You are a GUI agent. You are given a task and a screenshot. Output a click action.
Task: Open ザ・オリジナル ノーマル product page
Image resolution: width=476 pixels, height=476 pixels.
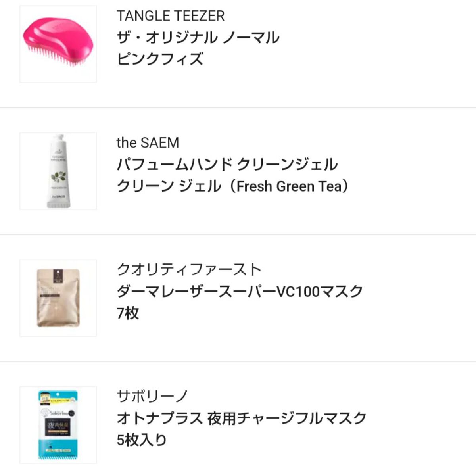pyautogui.click(x=198, y=36)
